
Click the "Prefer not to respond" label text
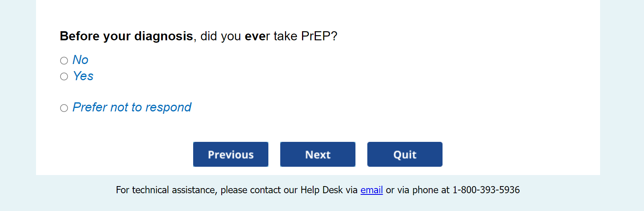pos(132,107)
